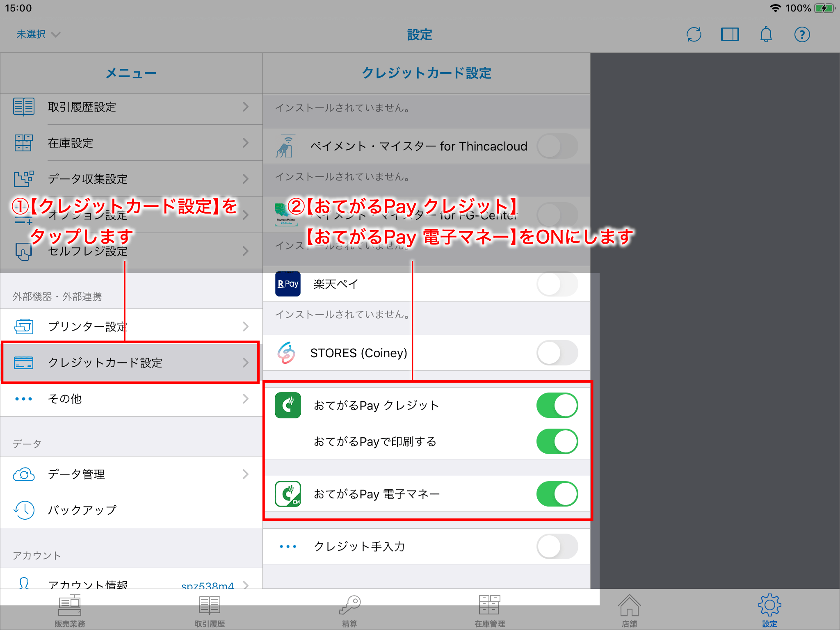Tap the person icon for アカウント情報

(24, 583)
